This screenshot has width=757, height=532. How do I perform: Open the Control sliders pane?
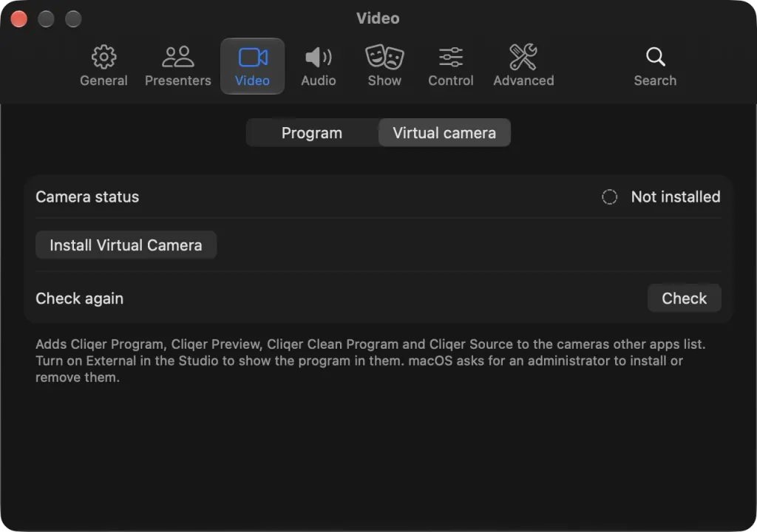(451, 66)
